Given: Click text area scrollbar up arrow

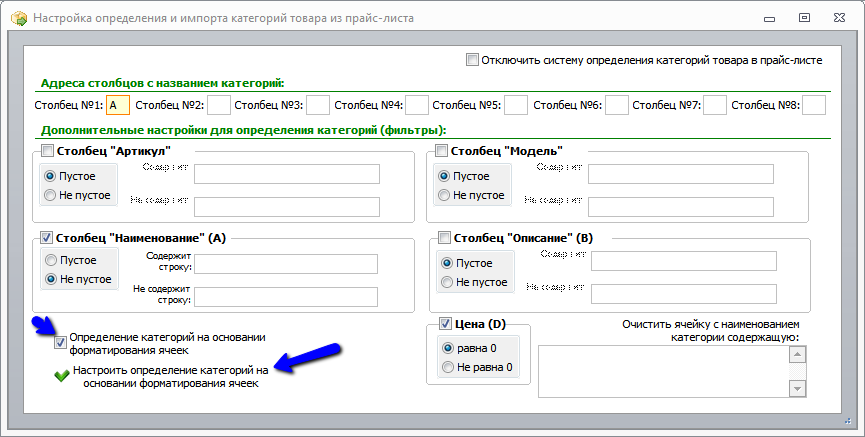Looking at the screenshot, I should point(798,354).
